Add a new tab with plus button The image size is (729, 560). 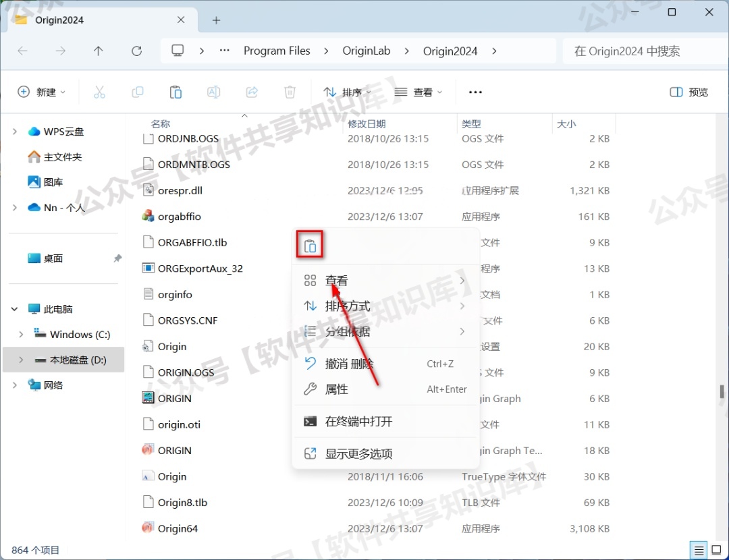coord(216,20)
